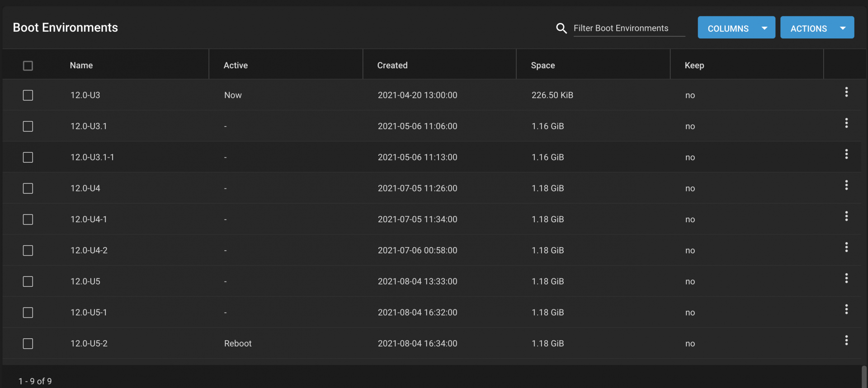Open the options menu for 12.0-U3

pyautogui.click(x=846, y=92)
